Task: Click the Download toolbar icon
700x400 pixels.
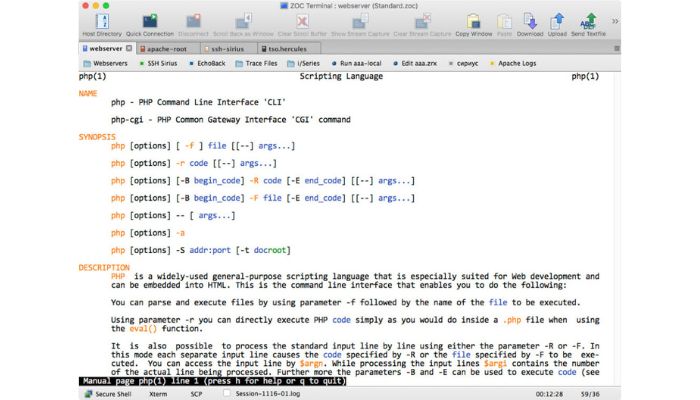Action: (x=530, y=25)
